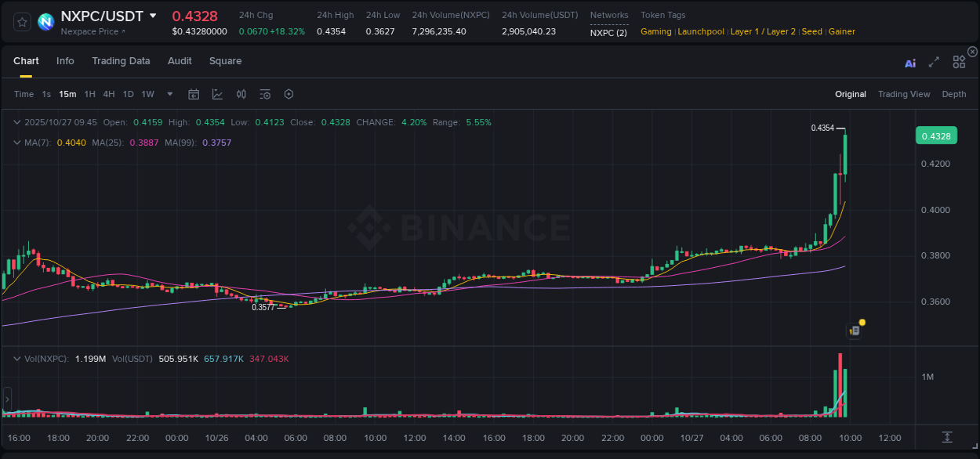Select the line chart style icon
Screen dimensions: 980x459
[217, 94]
